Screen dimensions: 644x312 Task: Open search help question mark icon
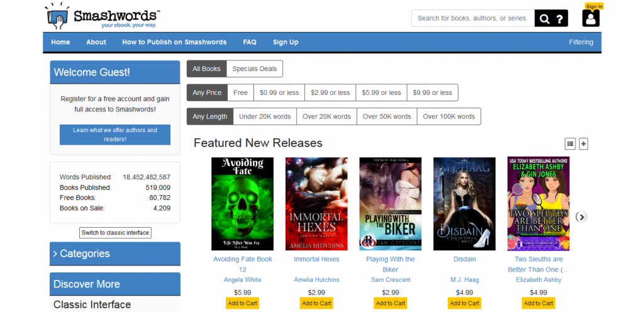coord(559,18)
